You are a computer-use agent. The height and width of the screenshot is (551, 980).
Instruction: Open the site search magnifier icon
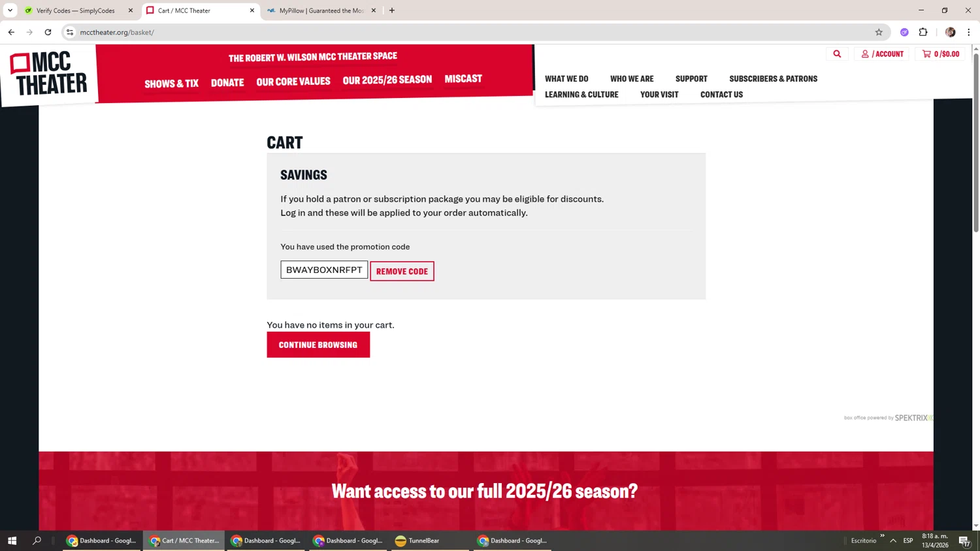pyautogui.click(x=837, y=54)
